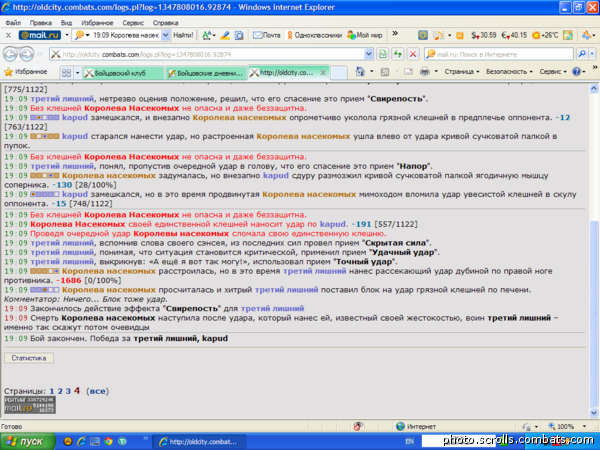The height and width of the screenshot is (450, 600).
Task: Open Безопасность command bar menu
Action: click(x=509, y=72)
